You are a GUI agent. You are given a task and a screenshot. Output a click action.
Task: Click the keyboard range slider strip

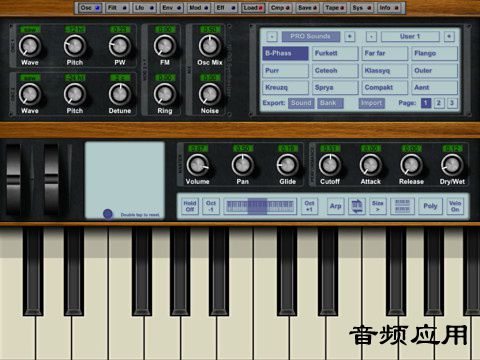[x=260, y=206]
